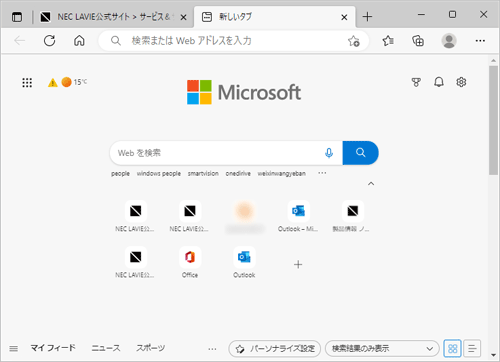The height and width of the screenshot is (362, 500).
Task: Open the notifications bell icon
Action: coord(439,82)
